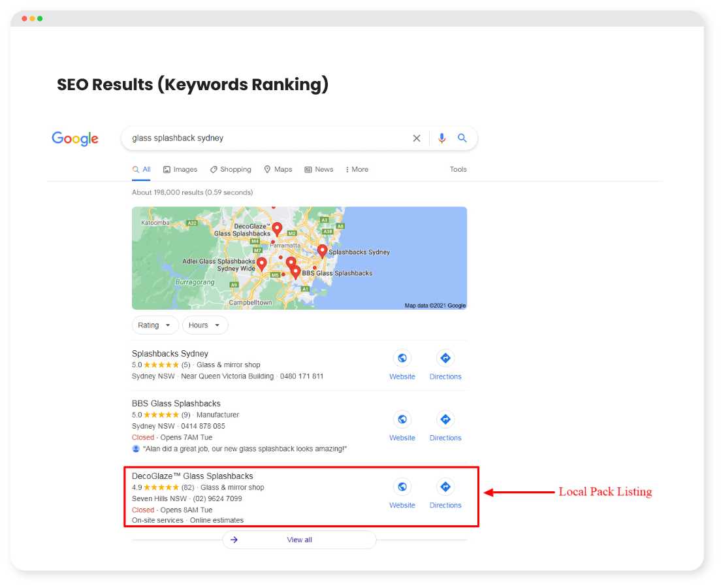Click the Adlei Glass Splashbacks map pin
721x588 pixels.
pyautogui.click(x=262, y=264)
